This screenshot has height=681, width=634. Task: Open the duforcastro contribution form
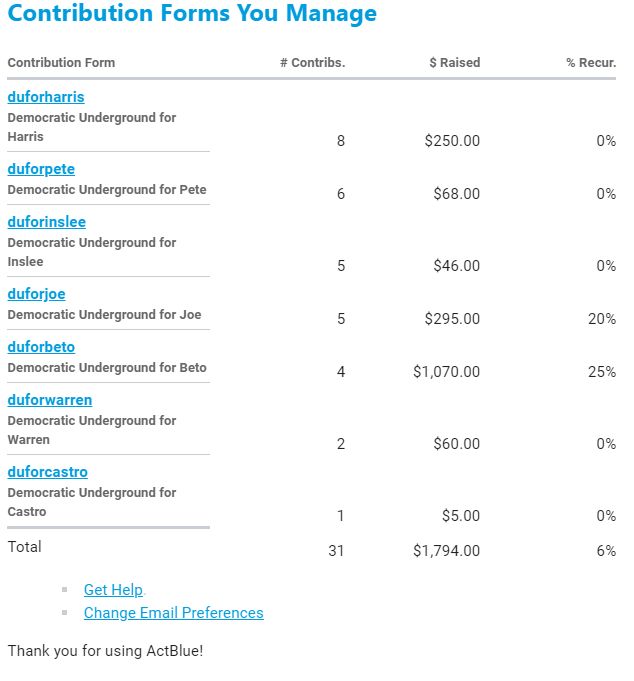coord(48,472)
